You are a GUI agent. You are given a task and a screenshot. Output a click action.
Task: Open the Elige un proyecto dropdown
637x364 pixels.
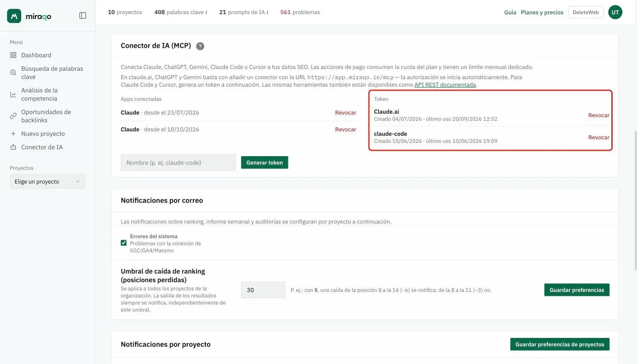click(47, 181)
